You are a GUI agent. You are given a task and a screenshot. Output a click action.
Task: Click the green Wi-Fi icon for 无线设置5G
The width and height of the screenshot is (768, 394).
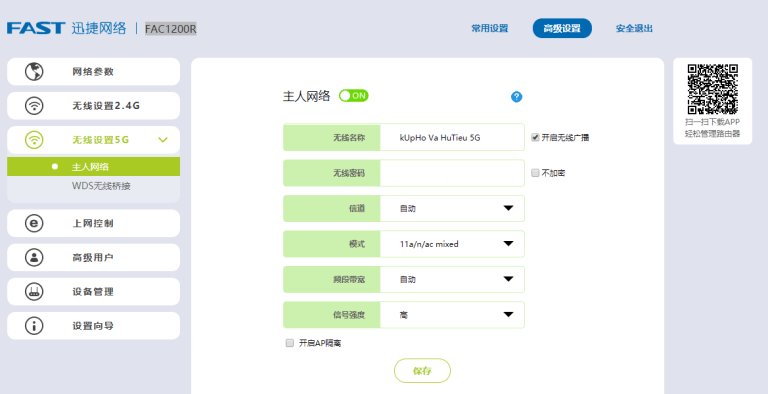(34, 140)
